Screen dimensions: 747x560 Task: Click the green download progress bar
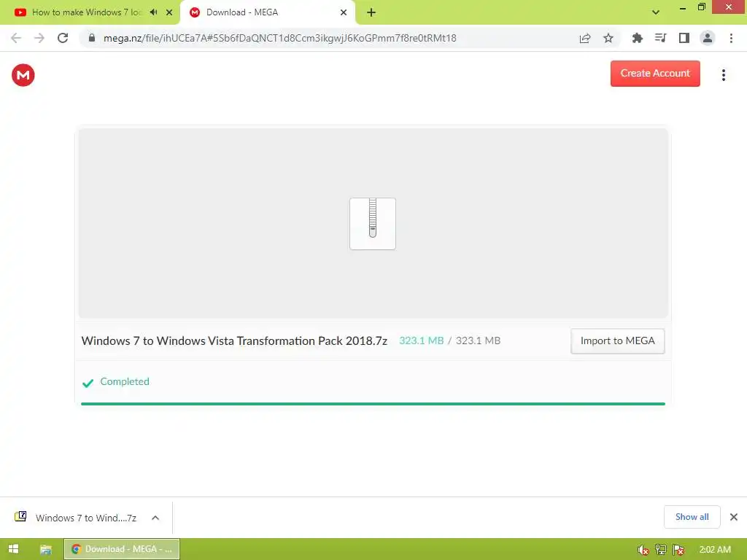coord(373,404)
